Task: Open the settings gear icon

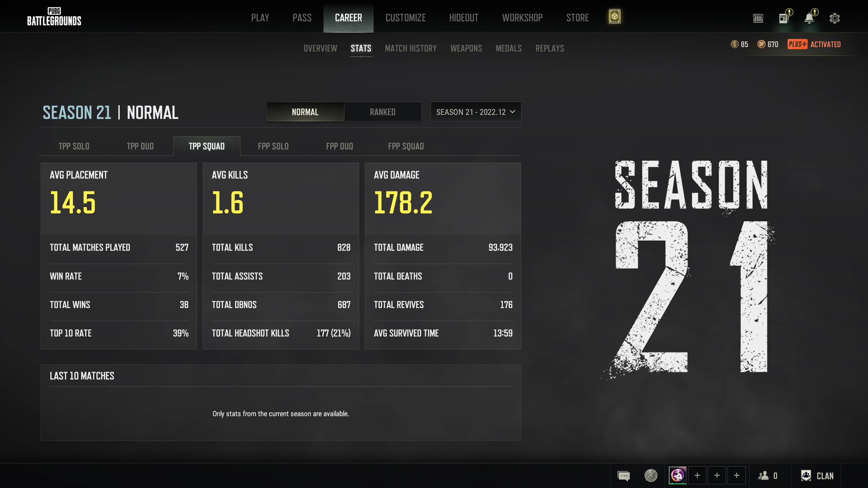Action: click(834, 18)
